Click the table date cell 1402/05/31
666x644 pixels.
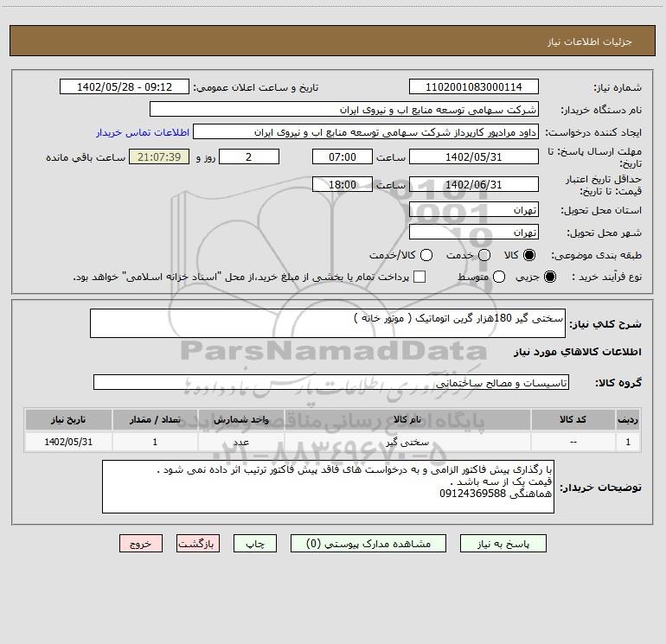coord(68,442)
